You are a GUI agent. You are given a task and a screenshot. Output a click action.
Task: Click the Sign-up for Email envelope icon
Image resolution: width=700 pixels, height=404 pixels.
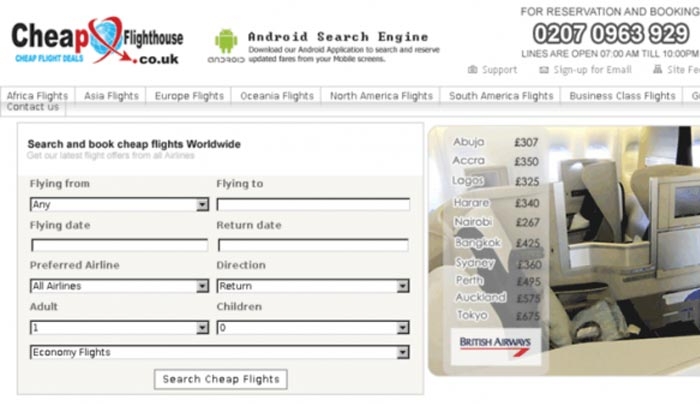coord(544,70)
